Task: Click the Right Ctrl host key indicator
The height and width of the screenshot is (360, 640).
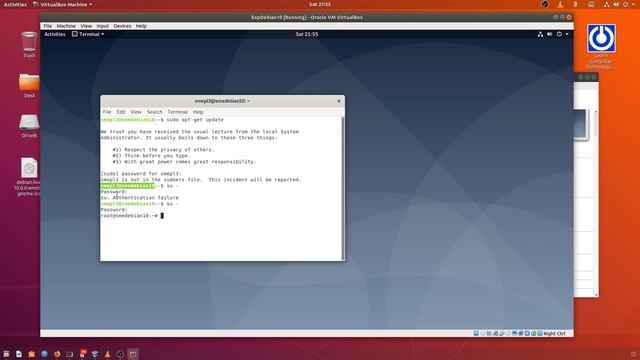Action: coord(554,333)
